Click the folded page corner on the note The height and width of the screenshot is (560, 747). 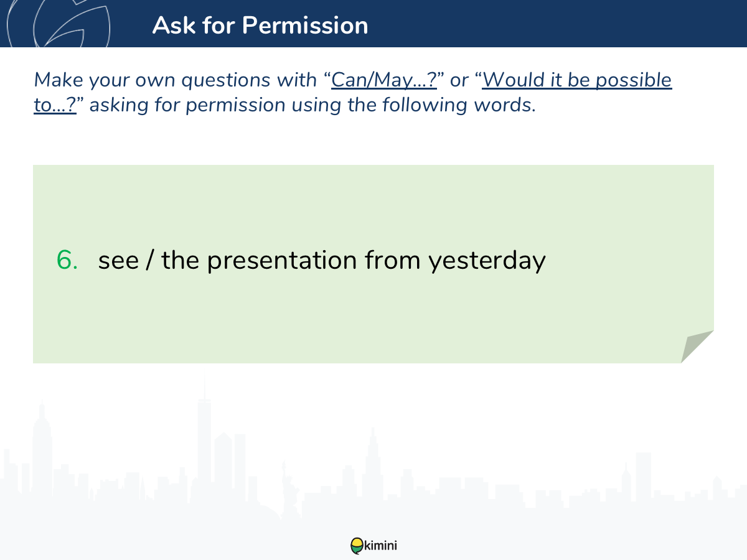coord(697,347)
